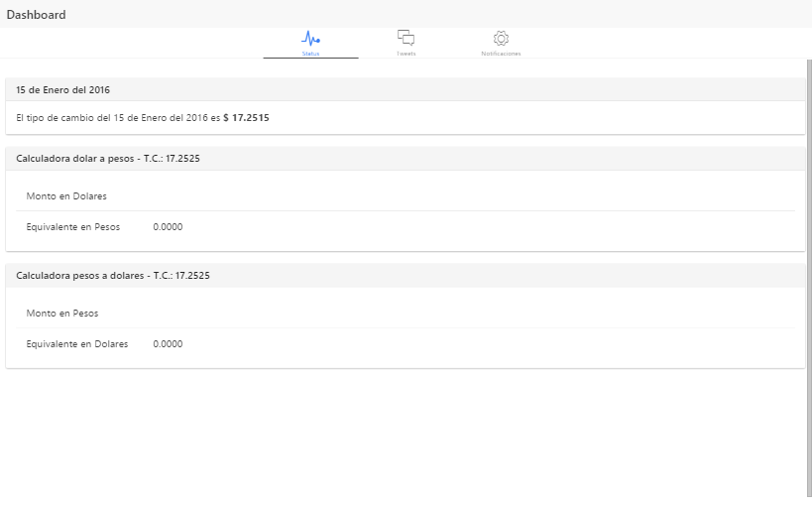This screenshot has width=812, height=508.
Task: Click the Dashboard page title
Action: [x=36, y=15]
